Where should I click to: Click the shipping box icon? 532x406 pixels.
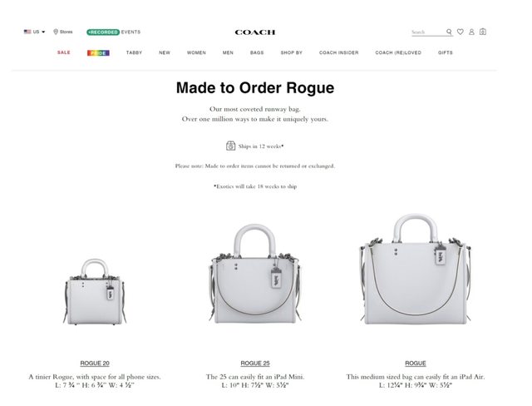coord(231,146)
